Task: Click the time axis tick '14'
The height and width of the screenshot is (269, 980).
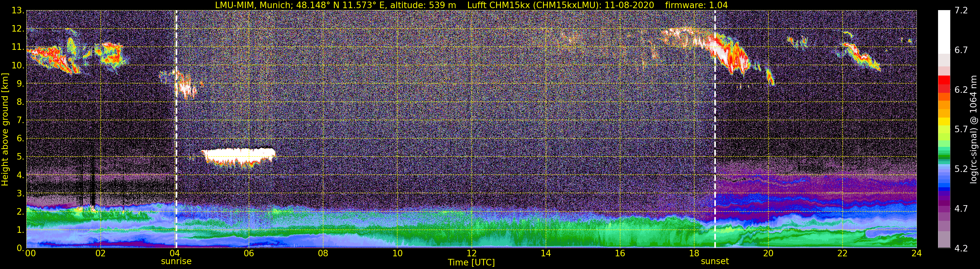Action: (545, 253)
